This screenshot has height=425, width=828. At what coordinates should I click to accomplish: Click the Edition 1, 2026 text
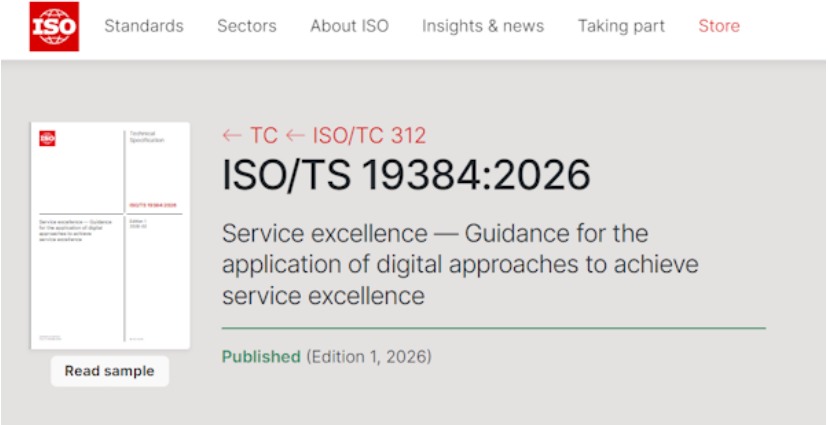click(369, 357)
